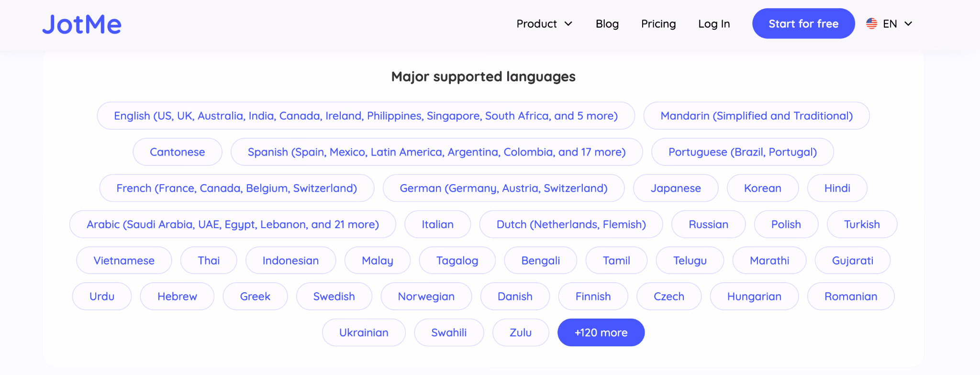
Task: Pick the Polish language chip
Action: click(x=786, y=224)
